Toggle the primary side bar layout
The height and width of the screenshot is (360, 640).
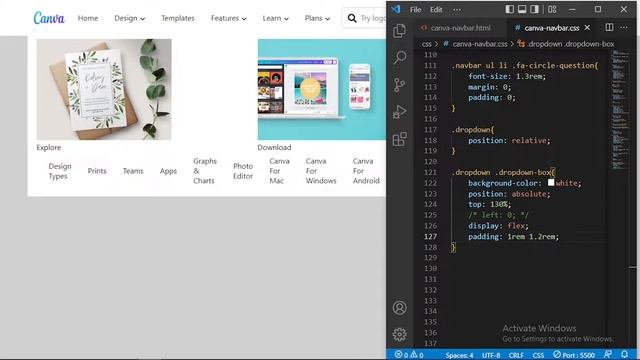(509, 9)
